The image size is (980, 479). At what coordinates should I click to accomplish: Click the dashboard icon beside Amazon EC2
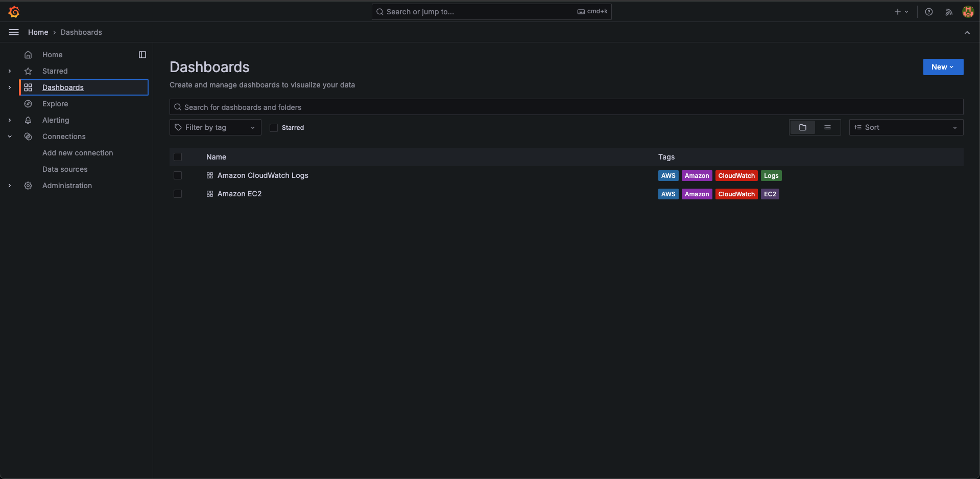coord(210,194)
